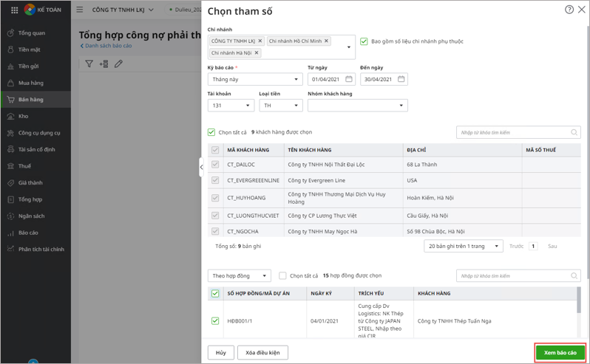The height and width of the screenshot is (364, 590).
Task: Open Tổng quan in the sidebar
Action: click(x=35, y=33)
